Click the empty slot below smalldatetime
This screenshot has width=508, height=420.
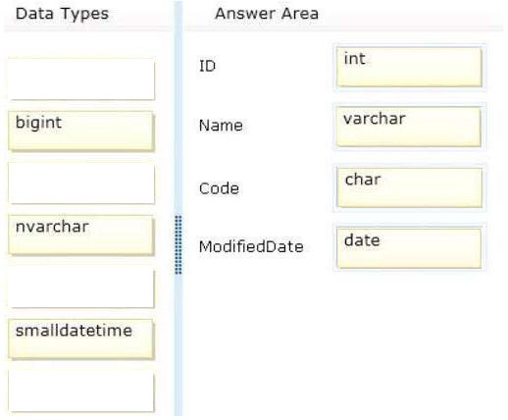tap(81, 392)
